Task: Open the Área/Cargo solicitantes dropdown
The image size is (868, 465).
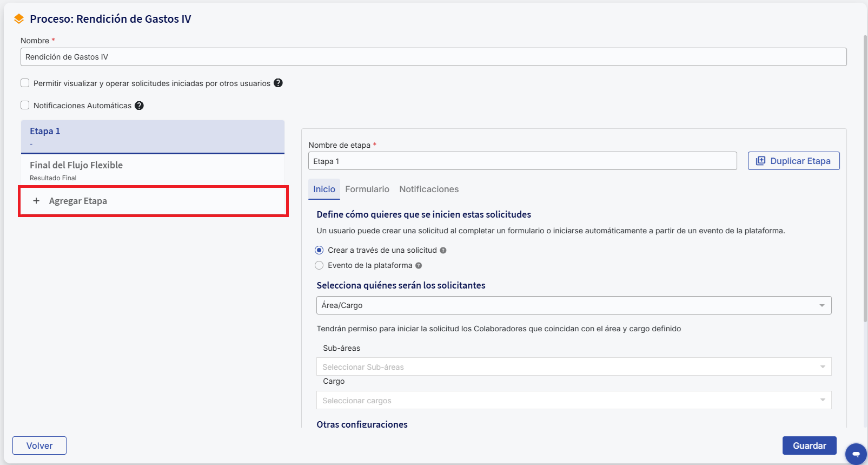Action: click(573, 305)
